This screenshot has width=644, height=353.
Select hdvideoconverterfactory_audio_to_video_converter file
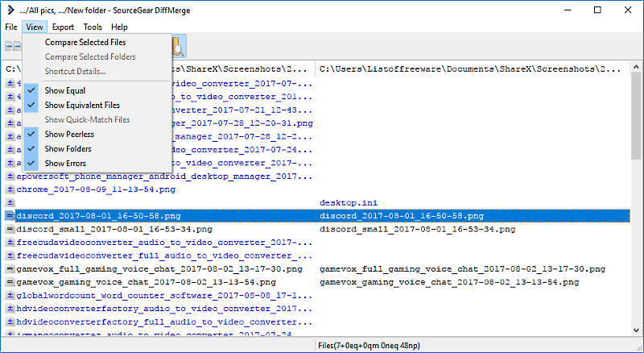164,309
